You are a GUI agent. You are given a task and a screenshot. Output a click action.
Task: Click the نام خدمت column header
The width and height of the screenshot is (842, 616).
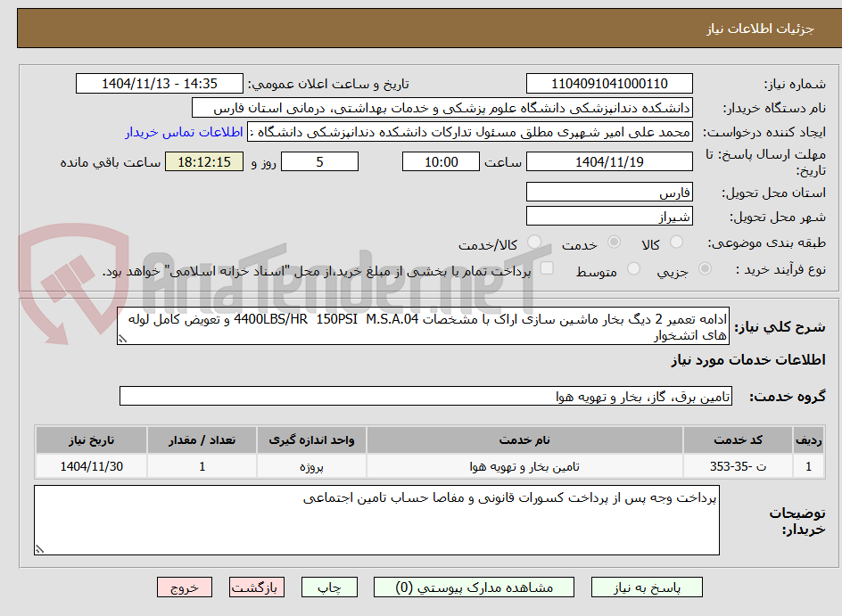524,440
